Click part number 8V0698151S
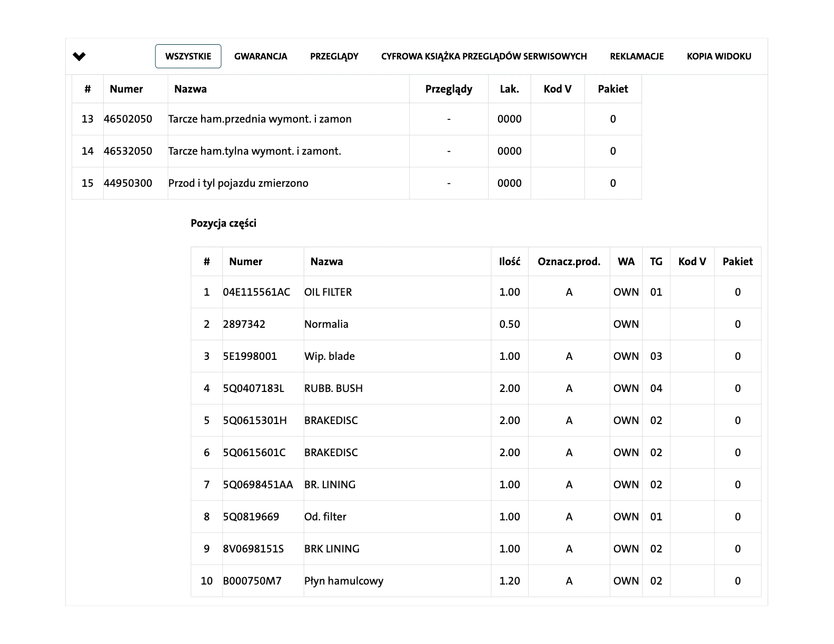This screenshot has height=644, width=834. point(253,549)
